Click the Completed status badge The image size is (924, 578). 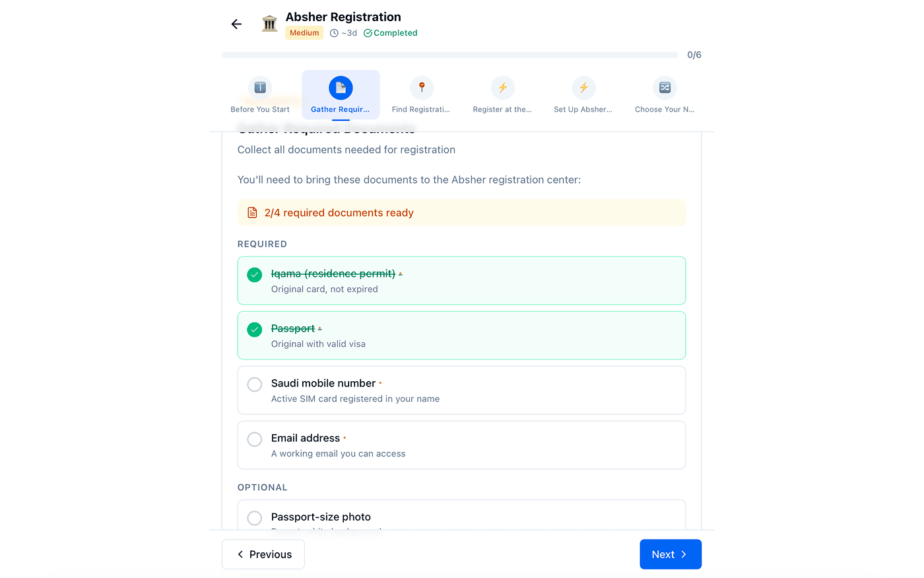(390, 32)
